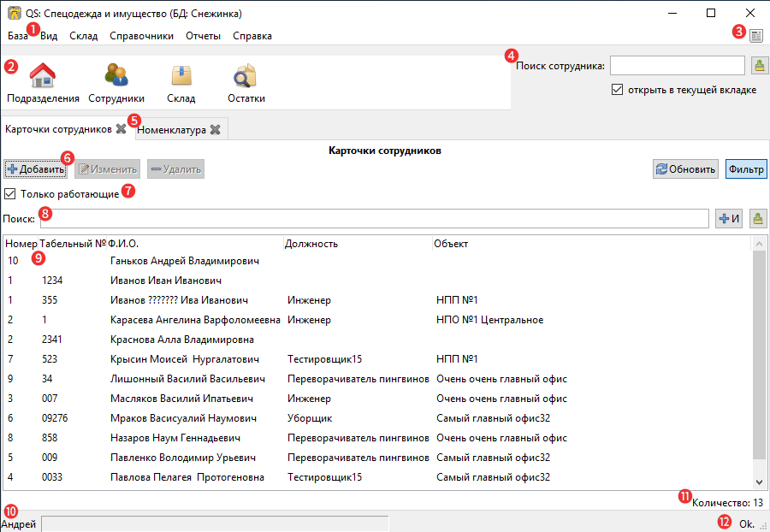Viewport: 770px width, 532px height.
Task: Refresh the list with Обновить
Action: click(x=685, y=169)
